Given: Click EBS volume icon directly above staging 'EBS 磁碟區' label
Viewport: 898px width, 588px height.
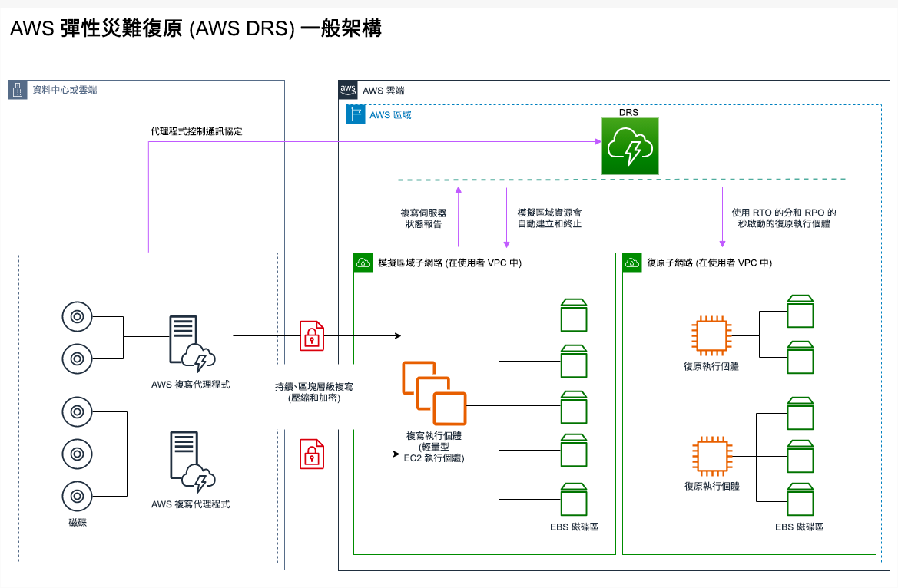Looking at the screenshot, I should pos(574,499).
